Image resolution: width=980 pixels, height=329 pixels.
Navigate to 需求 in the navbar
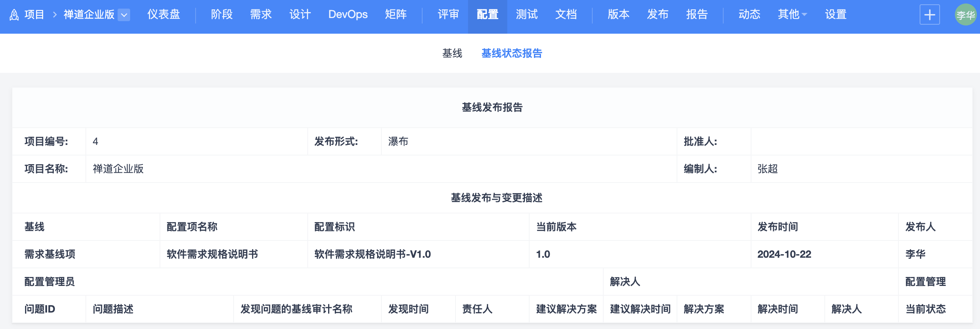coord(261,14)
